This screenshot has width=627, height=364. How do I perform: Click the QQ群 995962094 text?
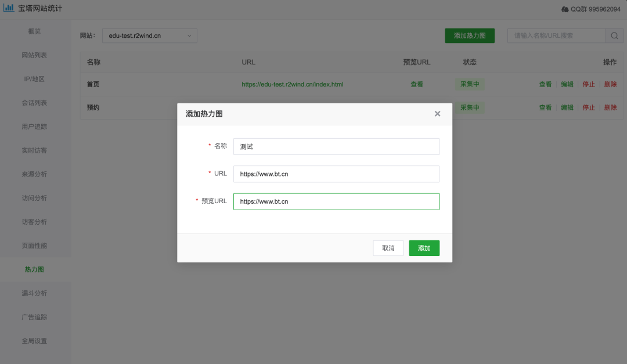pyautogui.click(x=596, y=9)
